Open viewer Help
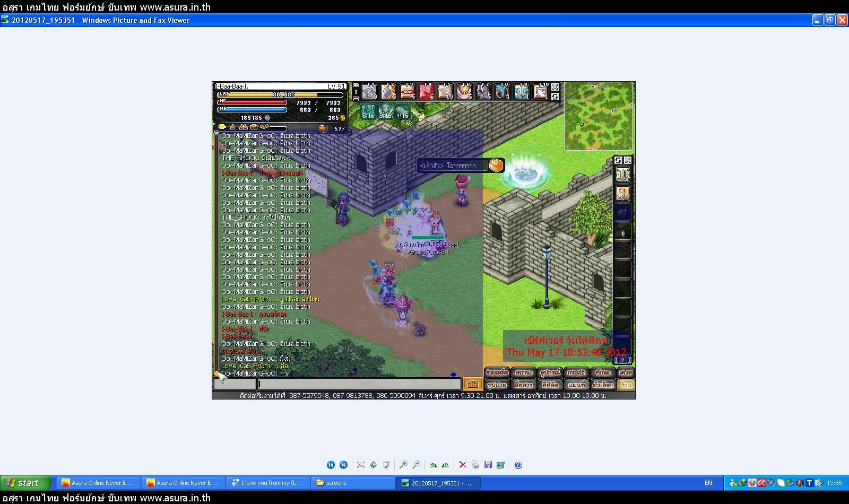The height and width of the screenshot is (504, 849). tap(518, 465)
